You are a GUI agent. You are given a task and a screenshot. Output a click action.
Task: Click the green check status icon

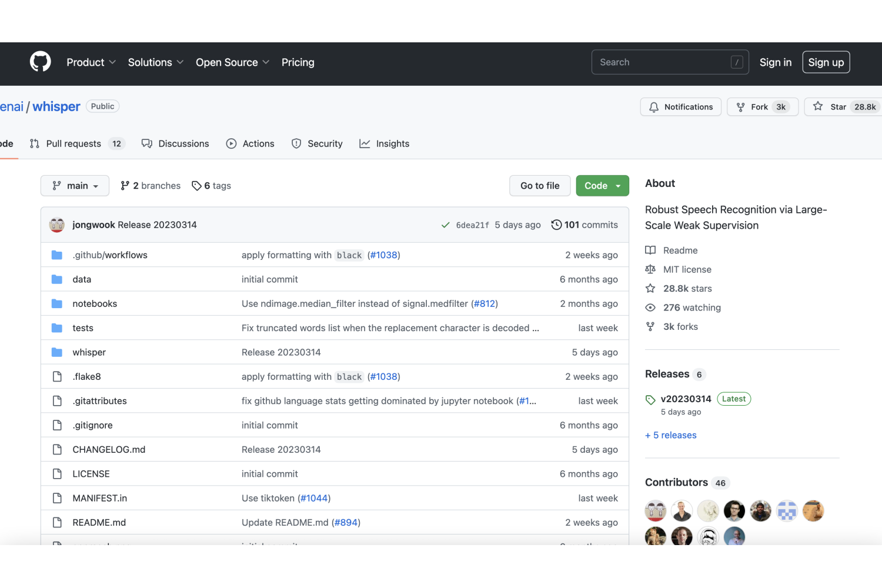point(446,225)
